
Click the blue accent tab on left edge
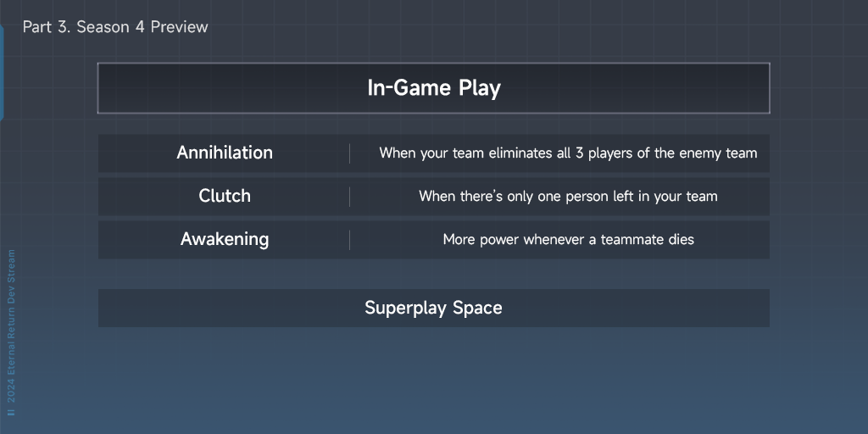[2, 72]
